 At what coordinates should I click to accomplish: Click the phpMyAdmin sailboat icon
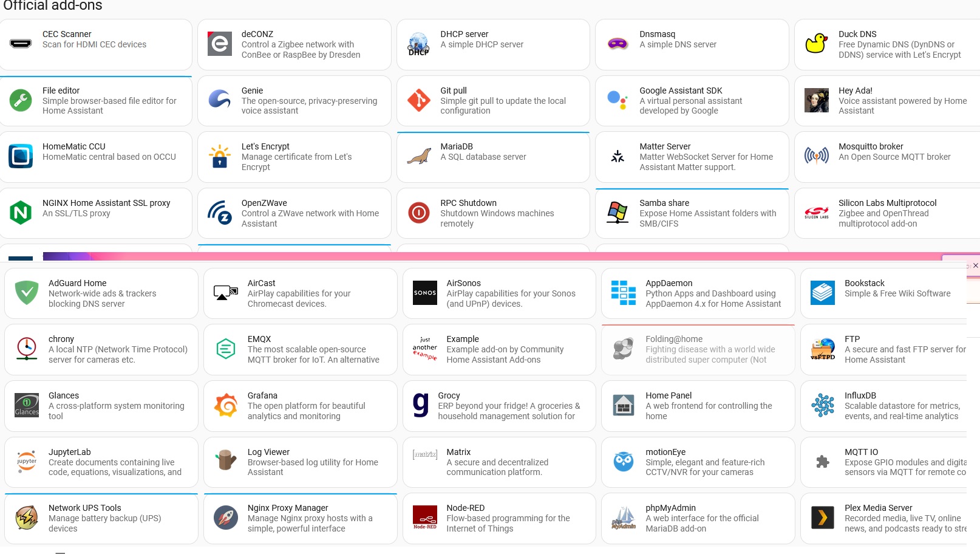[x=624, y=518]
